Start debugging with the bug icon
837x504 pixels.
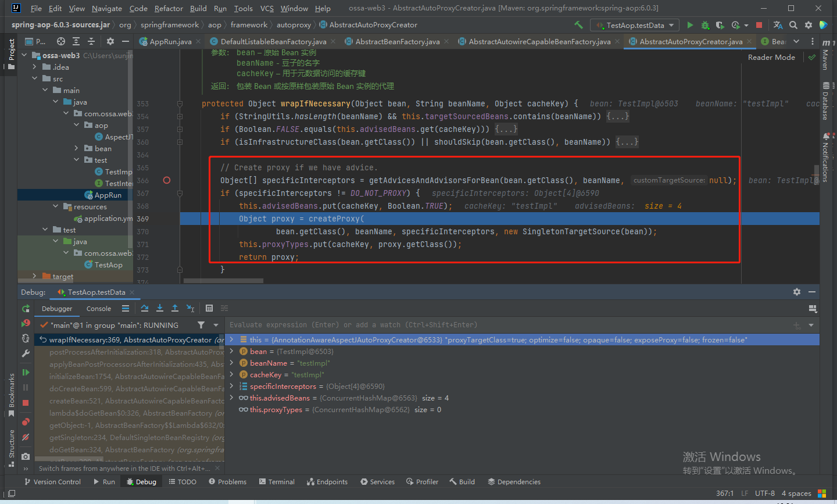[705, 25]
